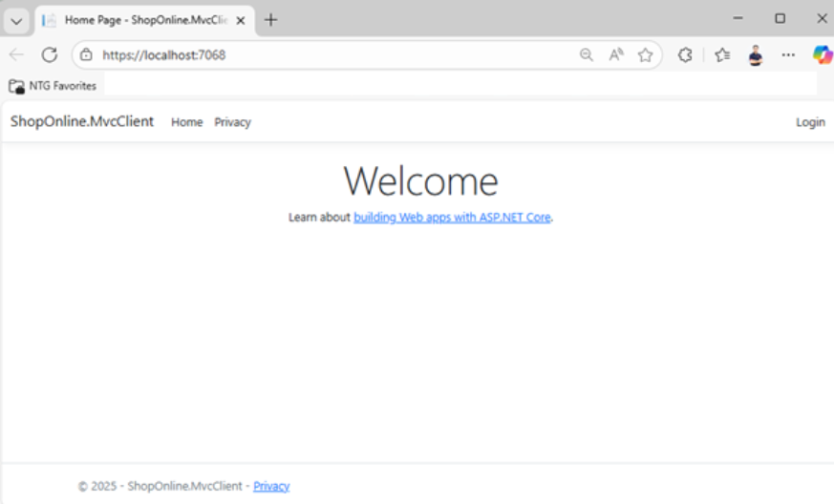
Task: Open site information lock icon
Action: [x=86, y=55]
